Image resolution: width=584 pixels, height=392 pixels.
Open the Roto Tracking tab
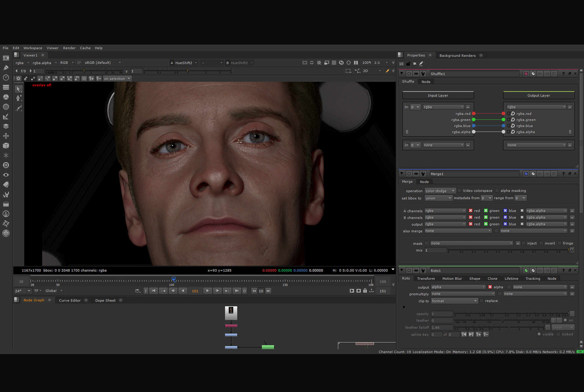pos(533,278)
